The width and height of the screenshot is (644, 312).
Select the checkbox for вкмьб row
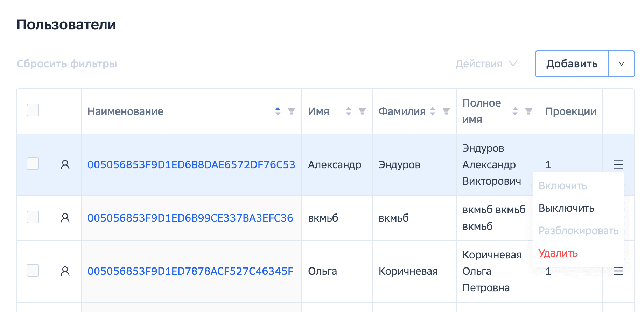tap(33, 217)
